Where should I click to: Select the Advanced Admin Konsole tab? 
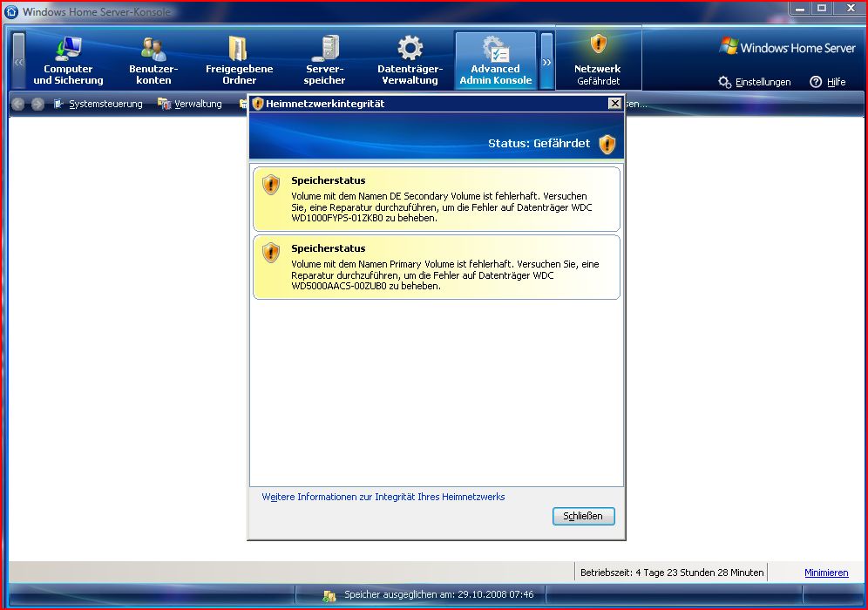[x=496, y=60]
